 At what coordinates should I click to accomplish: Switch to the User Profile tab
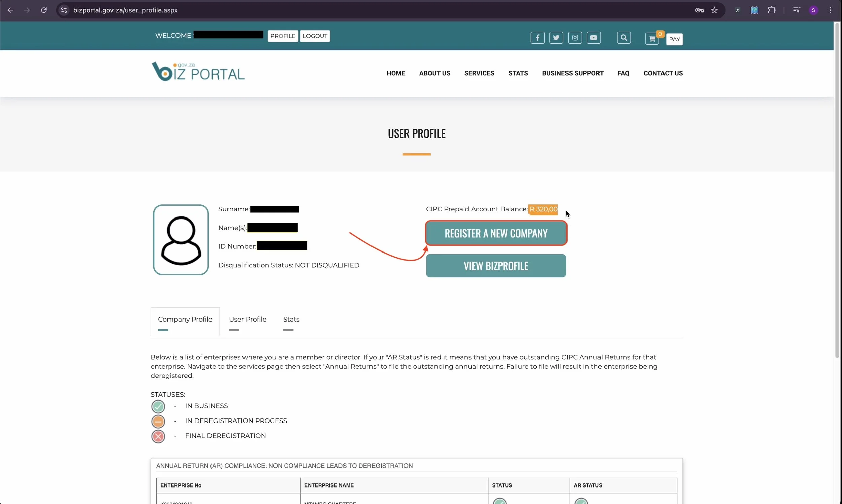tap(248, 319)
